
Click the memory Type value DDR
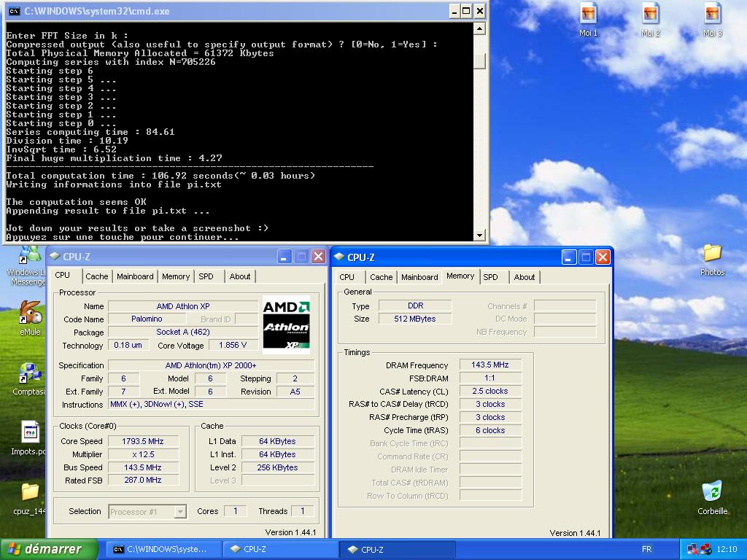415,306
